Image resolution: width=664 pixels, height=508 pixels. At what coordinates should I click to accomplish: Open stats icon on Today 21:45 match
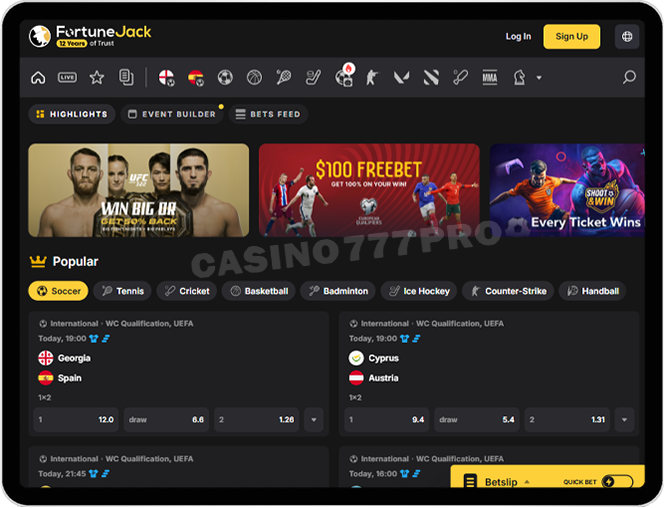(x=105, y=474)
